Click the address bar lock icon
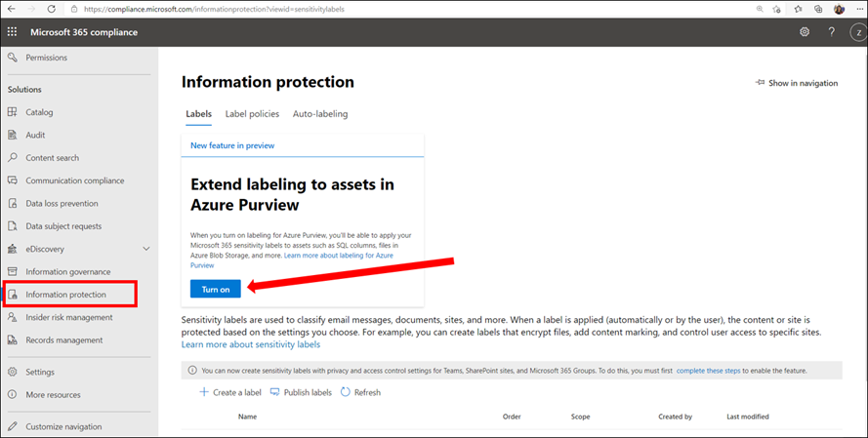The image size is (868, 438). [x=75, y=9]
